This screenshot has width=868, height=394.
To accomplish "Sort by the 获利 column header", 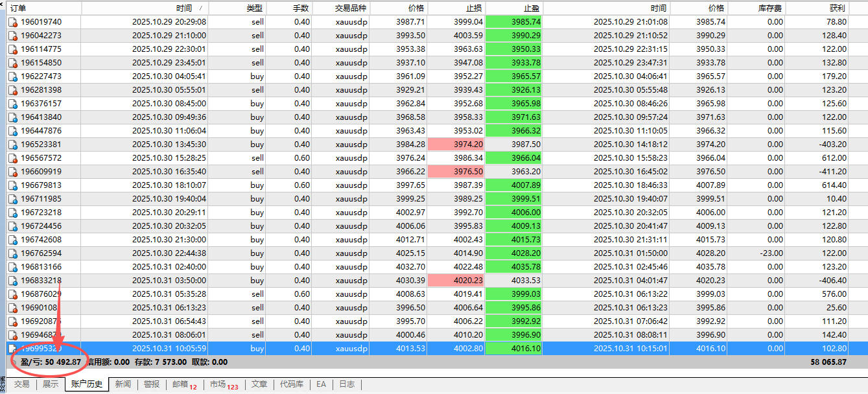I will click(x=817, y=8).
